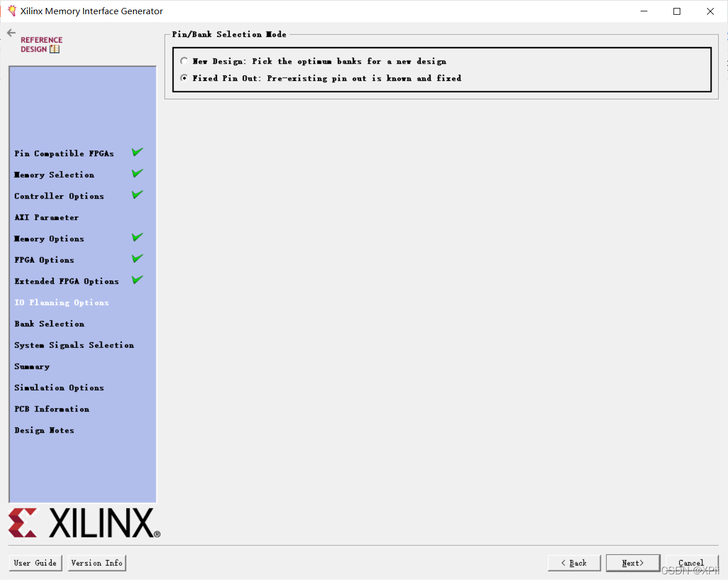Open PCB Information step
Viewport: 728px width, 580px height.
click(52, 409)
